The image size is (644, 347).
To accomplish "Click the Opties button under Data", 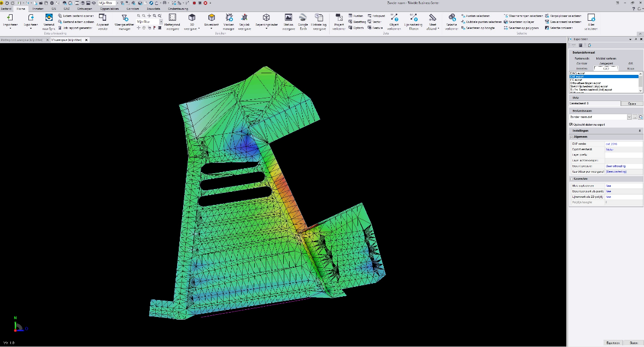I will pos(631,103).
